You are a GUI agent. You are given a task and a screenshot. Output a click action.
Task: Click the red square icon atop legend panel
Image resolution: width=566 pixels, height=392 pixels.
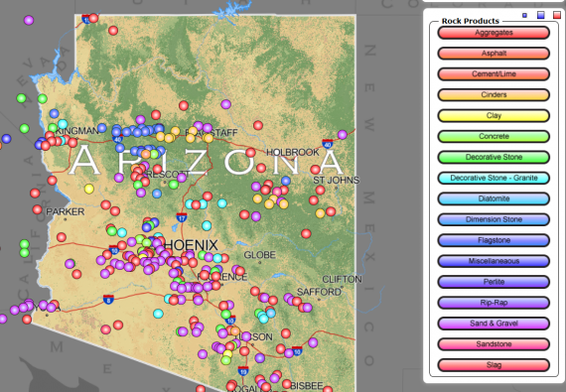pyautogui.click(x=557, y=15)
